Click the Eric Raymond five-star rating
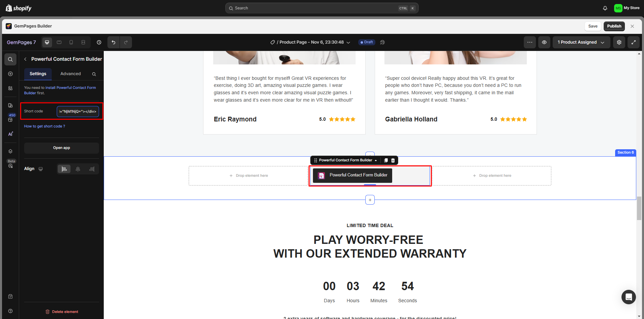Image resolution: width=644 pixels, height=319 pixels. pyautogui.click(x=342, y=119)
